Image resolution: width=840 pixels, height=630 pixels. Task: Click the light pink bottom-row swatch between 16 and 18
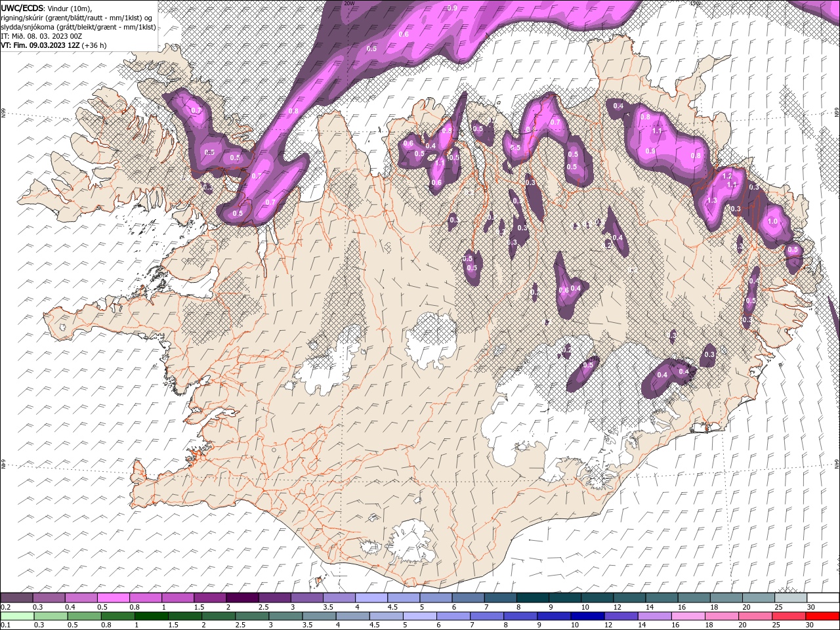tap(687, 616)
